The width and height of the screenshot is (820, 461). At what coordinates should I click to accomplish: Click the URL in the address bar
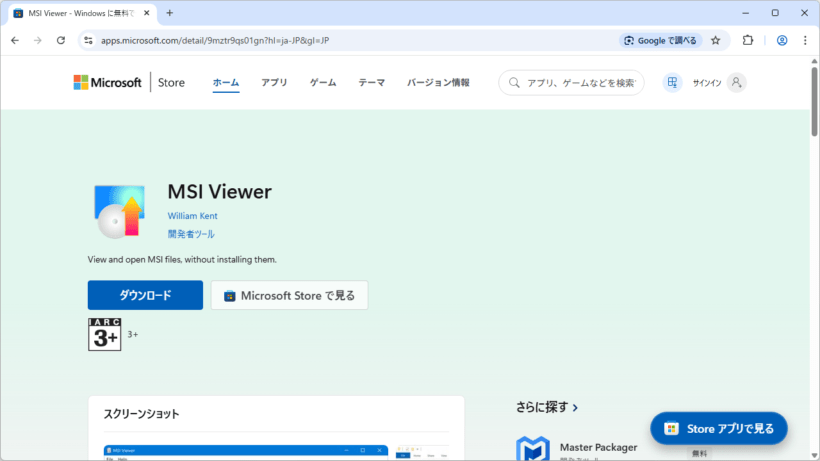[x=215, y=40]
